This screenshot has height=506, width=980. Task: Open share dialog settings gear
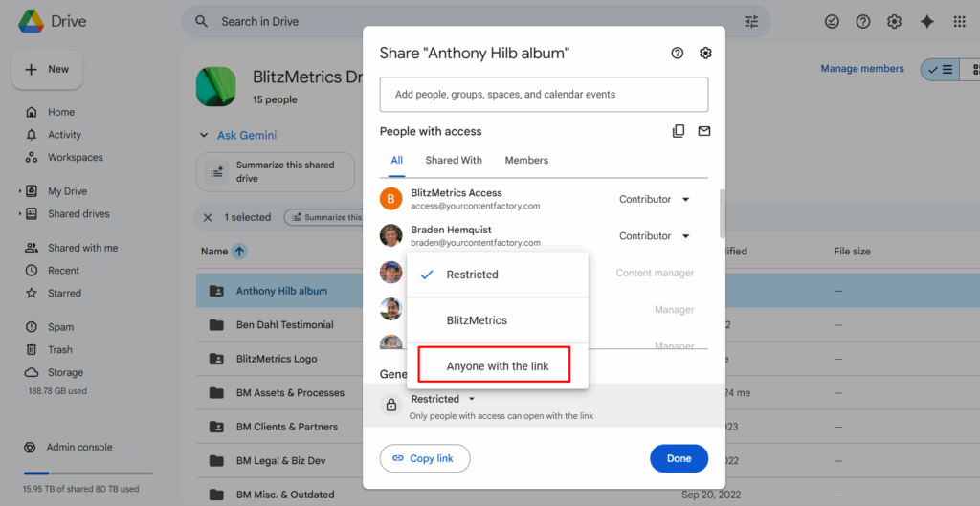point(705,54)
